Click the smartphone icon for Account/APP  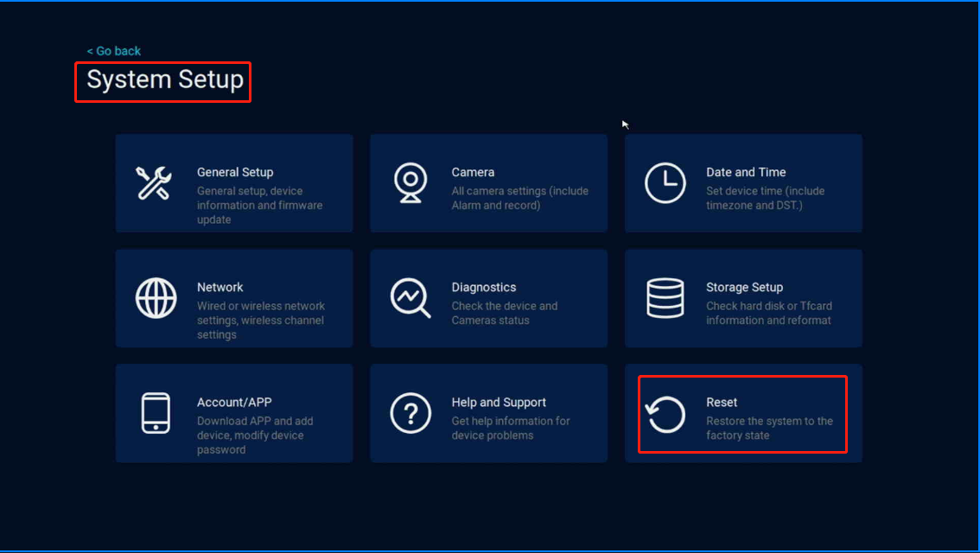(156, 413)
